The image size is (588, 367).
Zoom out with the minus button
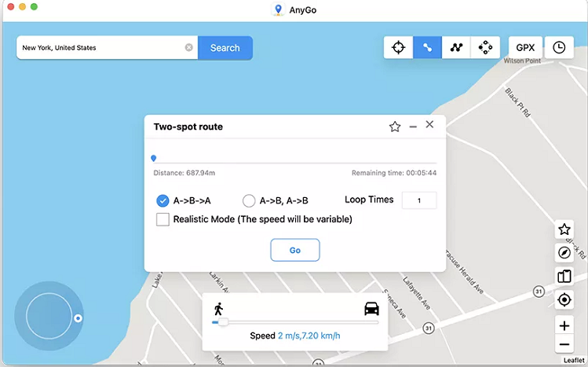pos(564,344)
